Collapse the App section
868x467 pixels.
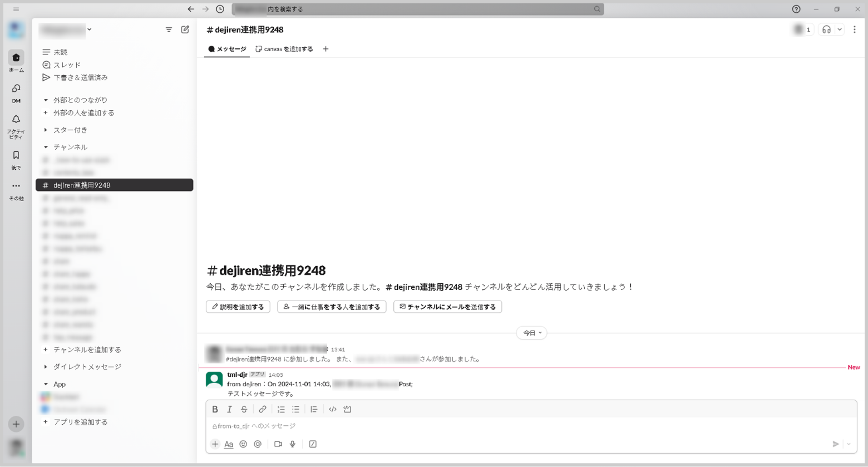tap(46, 384)
